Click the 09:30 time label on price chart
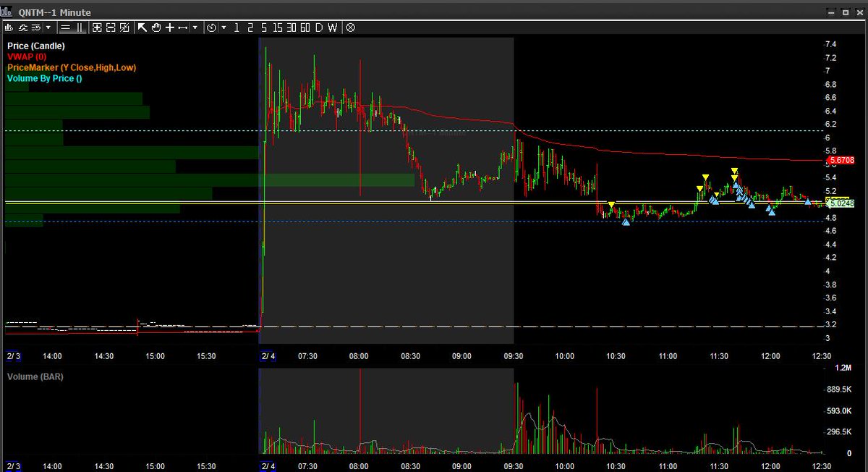Image resolution: width=868 pixels, height=472 pixels. [x=514, y=356]
